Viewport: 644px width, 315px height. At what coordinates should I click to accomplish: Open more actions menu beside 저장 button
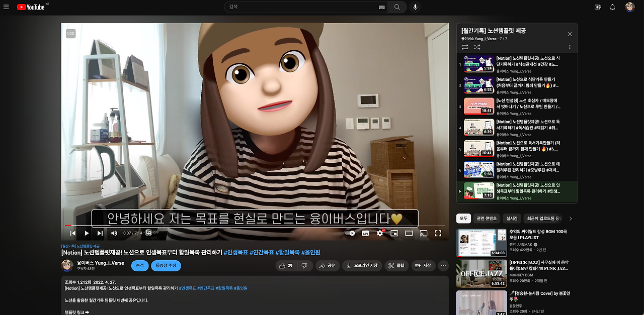point(443,266)
